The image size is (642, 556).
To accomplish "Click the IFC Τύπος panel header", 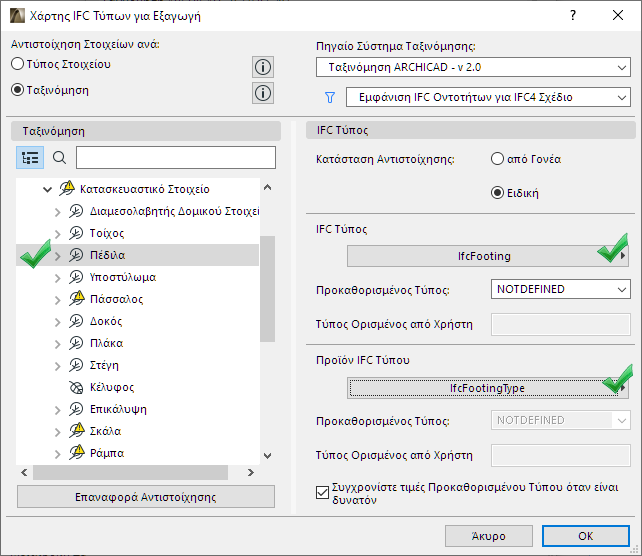I will pyautogui.click(x=471, y=130).
